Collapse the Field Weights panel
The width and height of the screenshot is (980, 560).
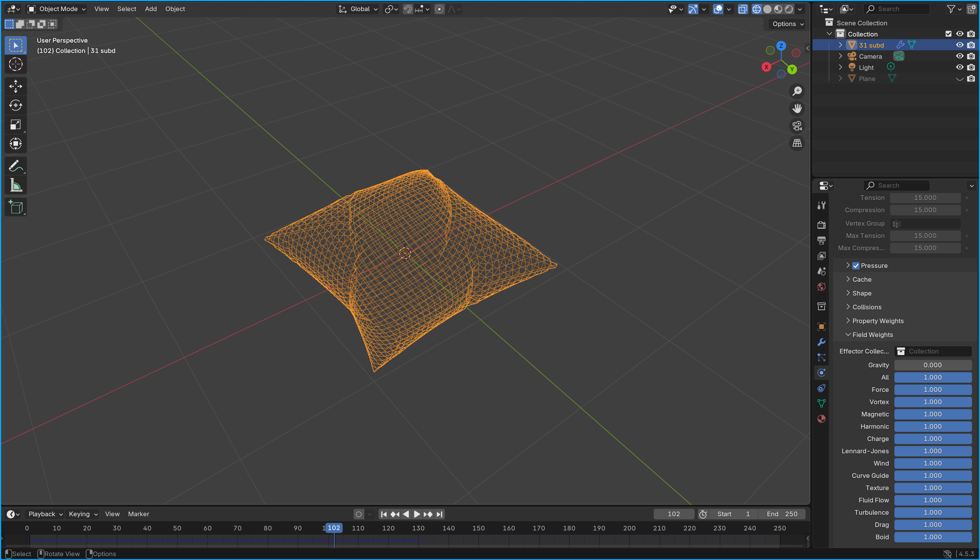(872, 335)
